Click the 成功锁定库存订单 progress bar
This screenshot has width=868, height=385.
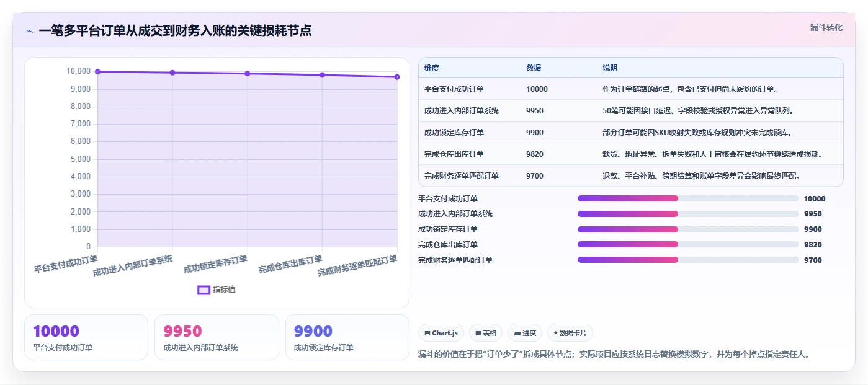[x=688, y=229]
